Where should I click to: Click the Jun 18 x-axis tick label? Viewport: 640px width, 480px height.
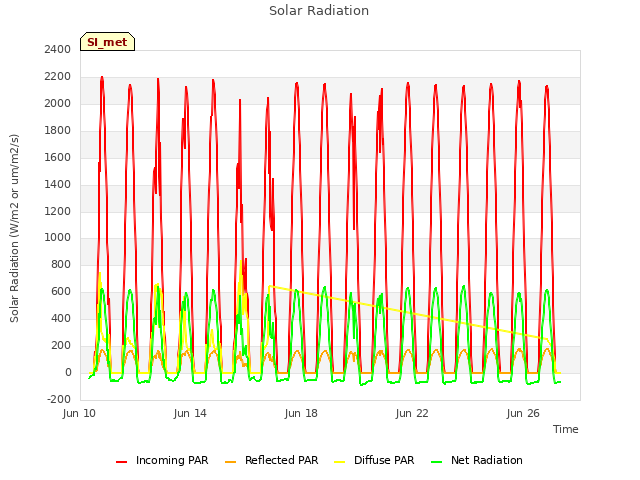coord(301,413)
